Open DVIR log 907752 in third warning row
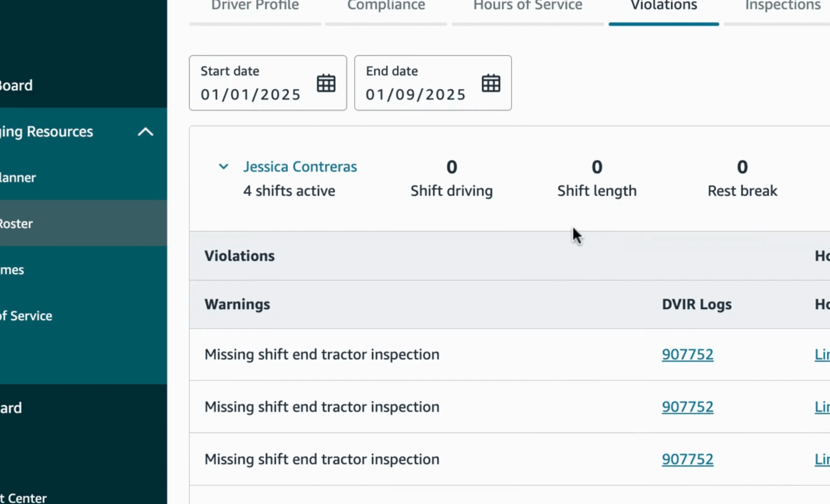The height and width of the screenshot is (504, 830). 687,459
